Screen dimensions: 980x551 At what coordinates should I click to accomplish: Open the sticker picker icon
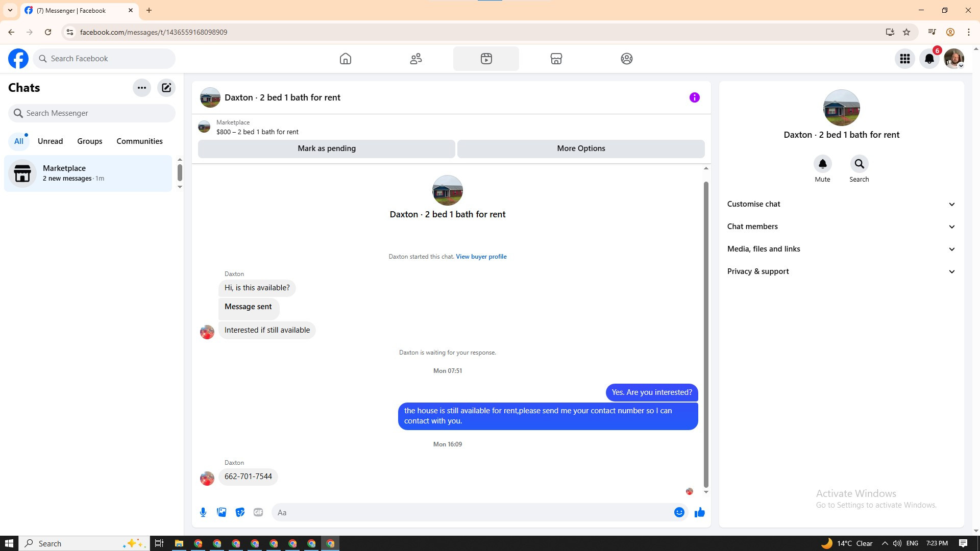point(240,512)
